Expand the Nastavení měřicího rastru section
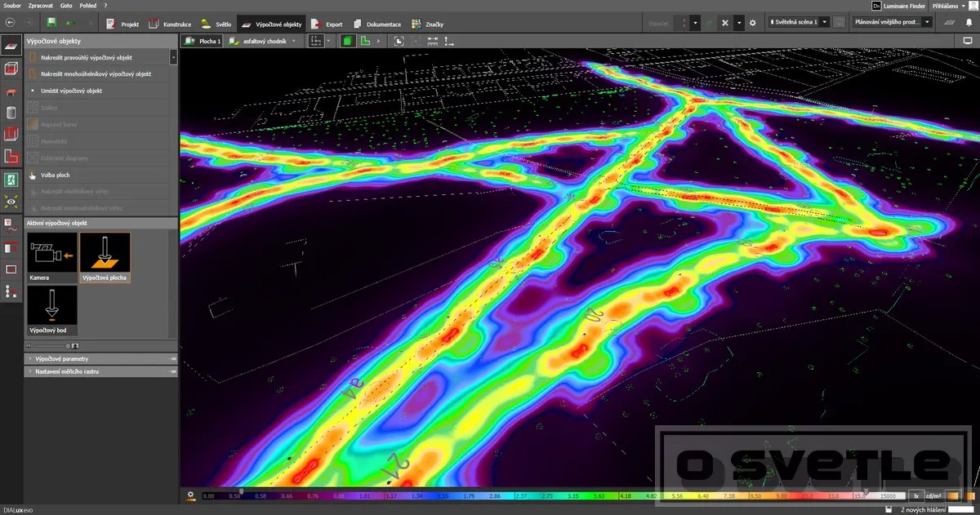Screen dimensions: 980x515 101,371
